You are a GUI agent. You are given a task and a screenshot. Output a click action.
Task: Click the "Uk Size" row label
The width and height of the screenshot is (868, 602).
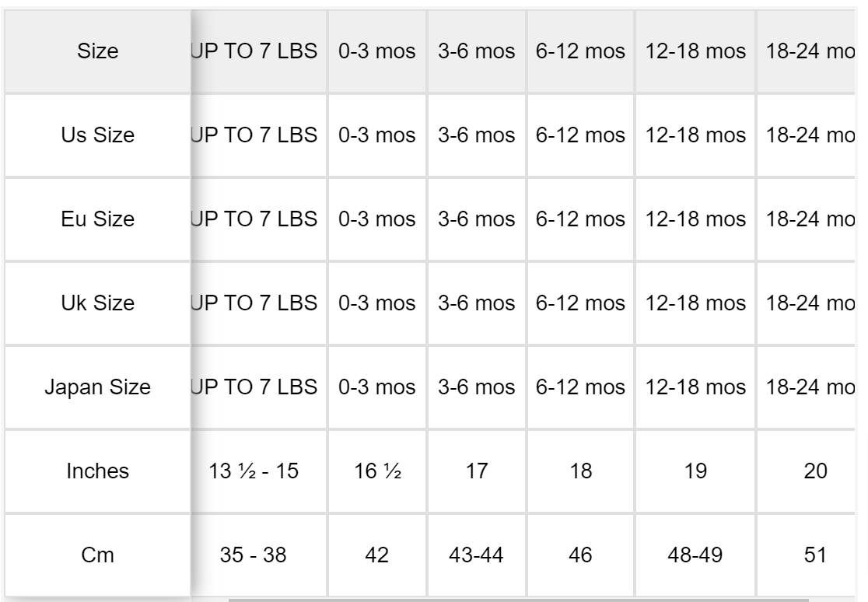pos(98,304)
